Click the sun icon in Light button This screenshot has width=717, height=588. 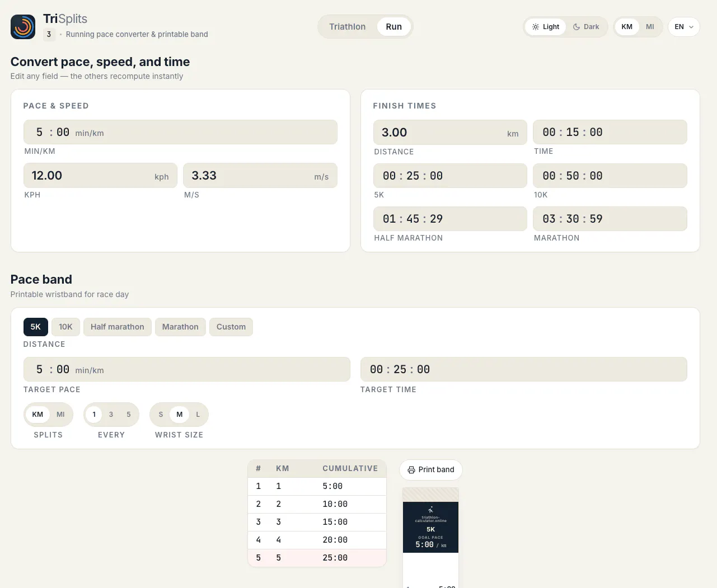tap(536, 27)
